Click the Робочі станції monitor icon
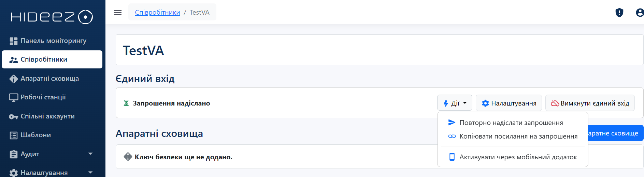Screen dimensions: 644x177 tap(14, 98)
